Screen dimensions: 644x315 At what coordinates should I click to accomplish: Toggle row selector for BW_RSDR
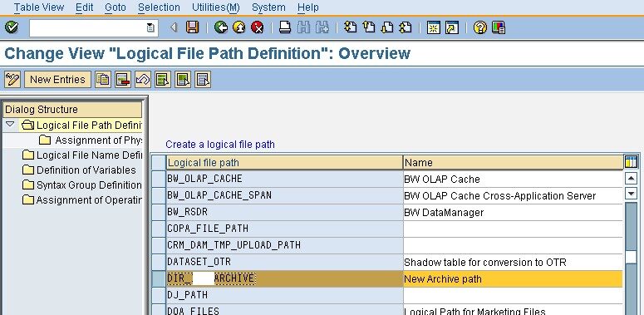pyautogui.click(x=158, y=212)
